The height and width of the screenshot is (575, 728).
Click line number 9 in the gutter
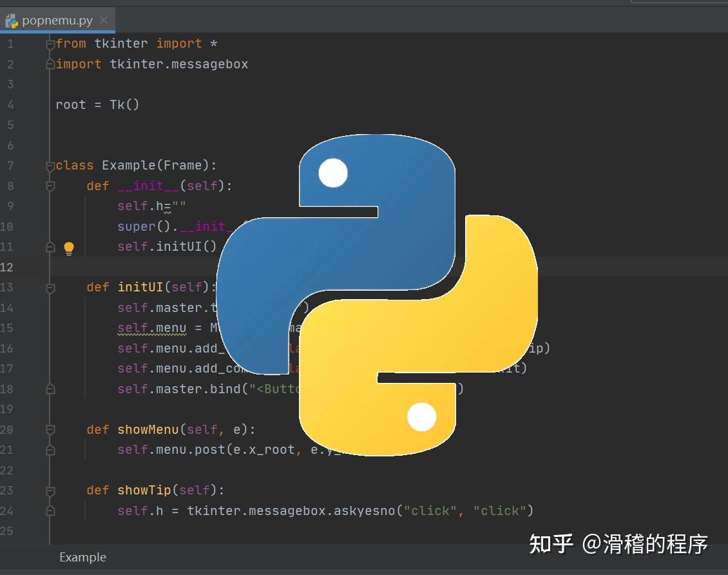pyautogui.click(x=10, y=206)
